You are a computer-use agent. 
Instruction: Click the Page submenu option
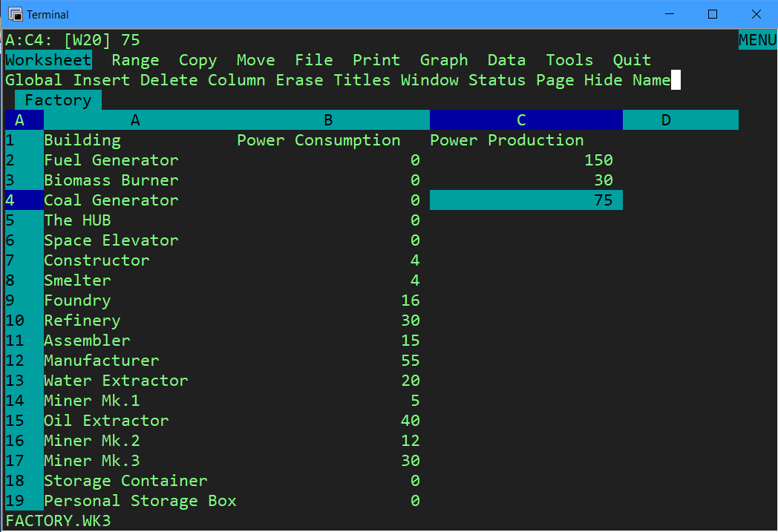coord(555,80)
